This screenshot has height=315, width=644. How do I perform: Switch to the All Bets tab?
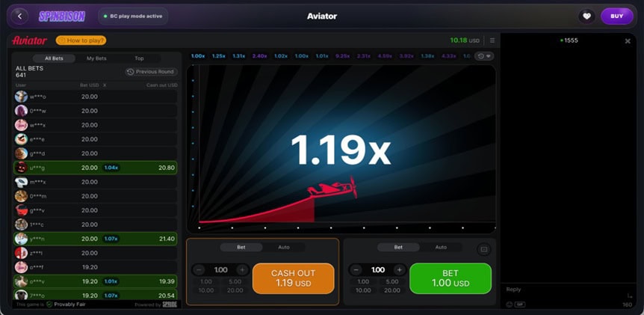(x=55, y=58)
